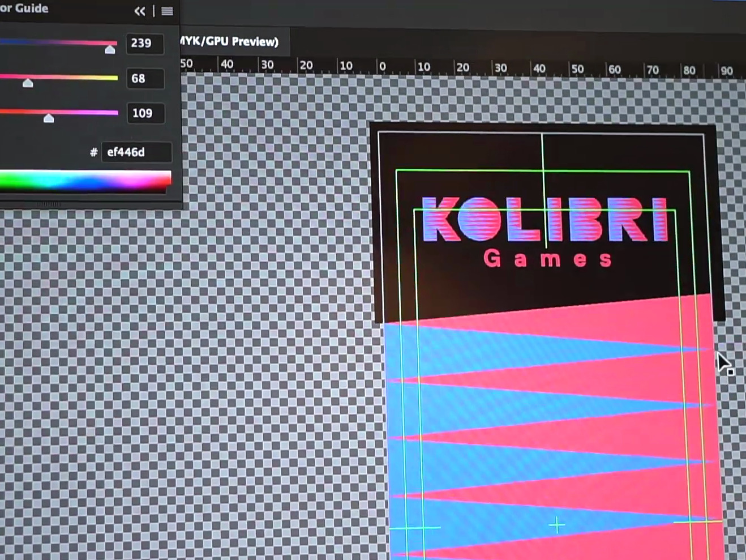Viewport: 746px width, 560px height.
Task: Select the Games text on the artboard
Action: click(548, 259)
